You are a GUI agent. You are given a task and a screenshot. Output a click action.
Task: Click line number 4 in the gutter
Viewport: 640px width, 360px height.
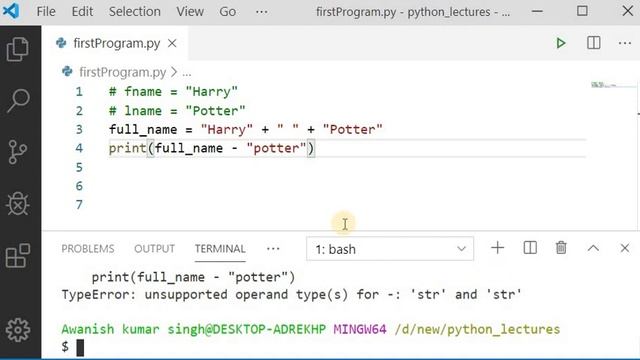click(x=79, y=148)
